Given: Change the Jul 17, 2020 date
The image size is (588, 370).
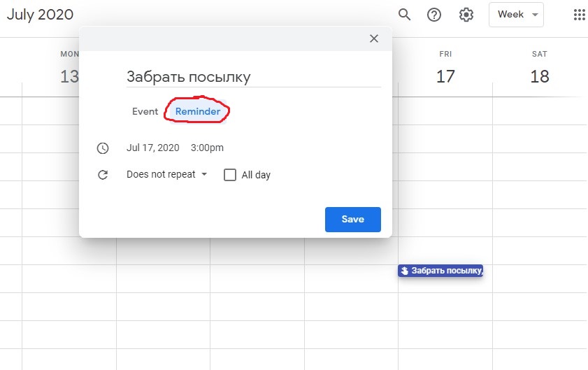Looking at the screenshot, I should (152, 148).
